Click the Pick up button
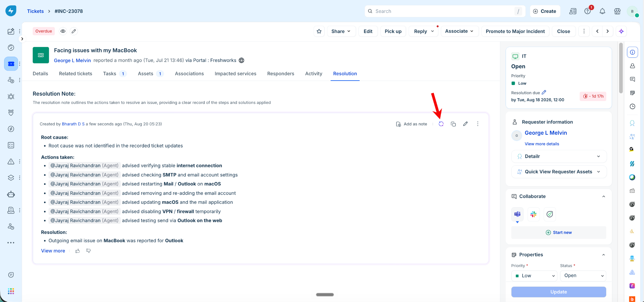Viewport: 644px width, 302px height. (393, 31)
